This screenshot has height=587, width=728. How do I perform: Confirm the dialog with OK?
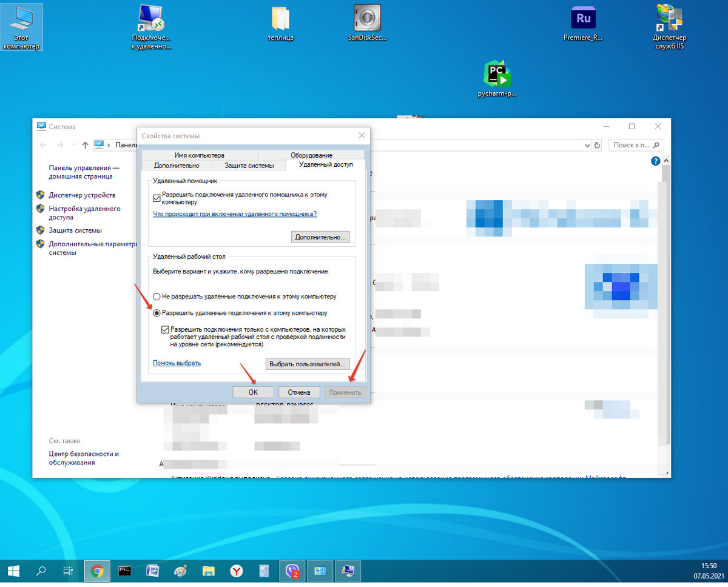pos(253,392)
